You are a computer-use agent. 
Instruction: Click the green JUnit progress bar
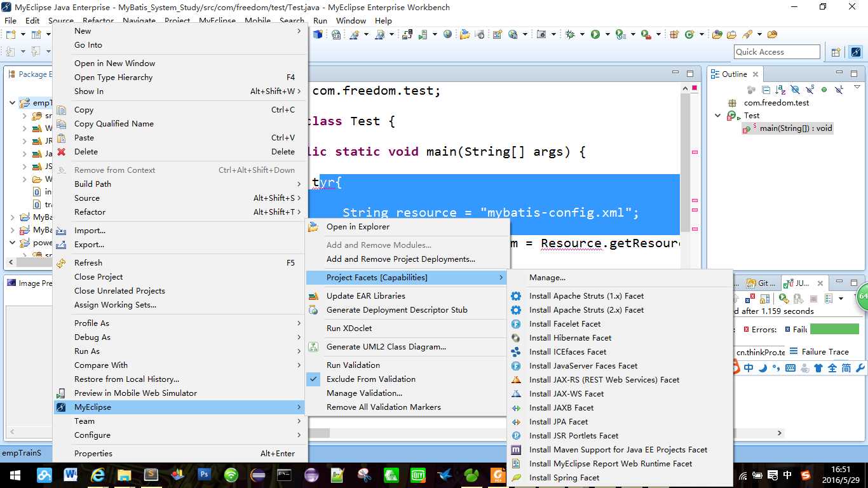[834, 329]
